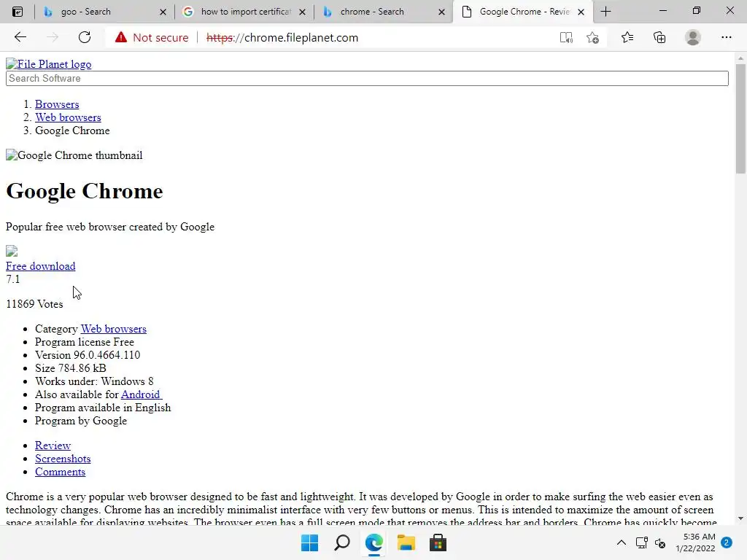Open the notification count badge

pos(727,542)
